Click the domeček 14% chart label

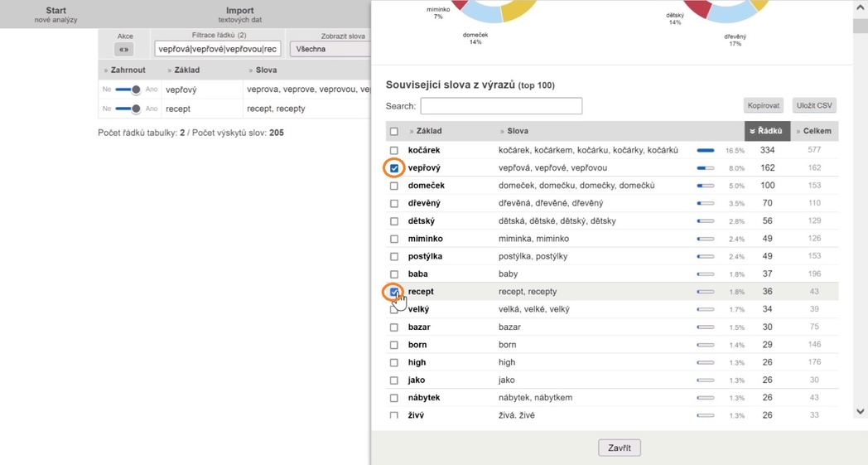pyautogui.click(x=475, y=38)
